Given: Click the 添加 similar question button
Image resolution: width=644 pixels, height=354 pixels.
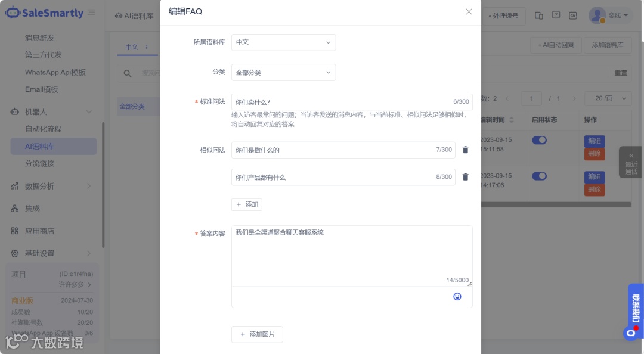Looking at the screenshot, I should tap(247, 204).
